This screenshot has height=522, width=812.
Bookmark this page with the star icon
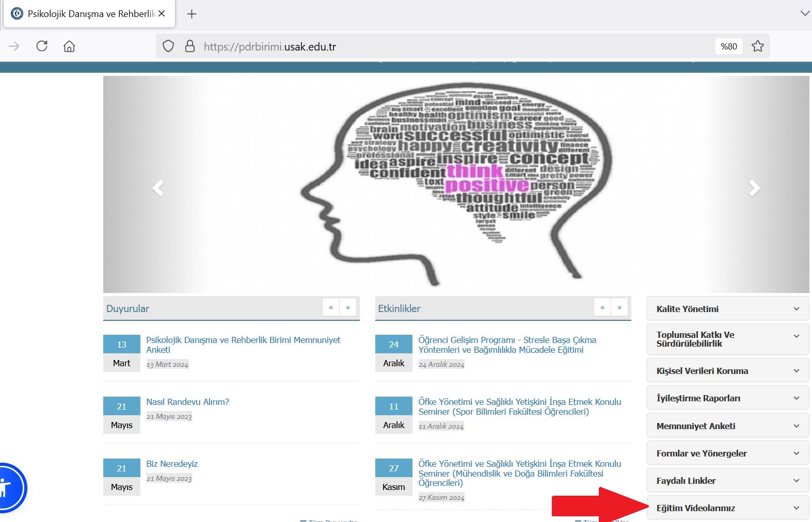(x=757, y=46)
